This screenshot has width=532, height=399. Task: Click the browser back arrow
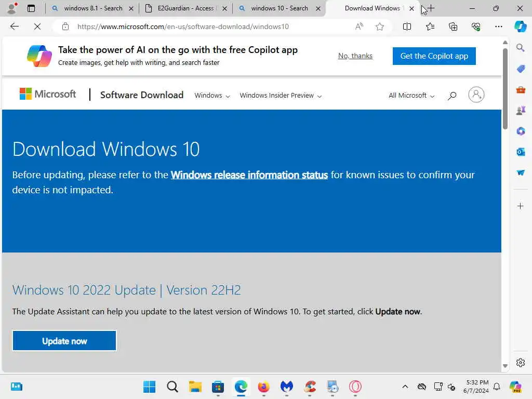click(x=14, y=26)
